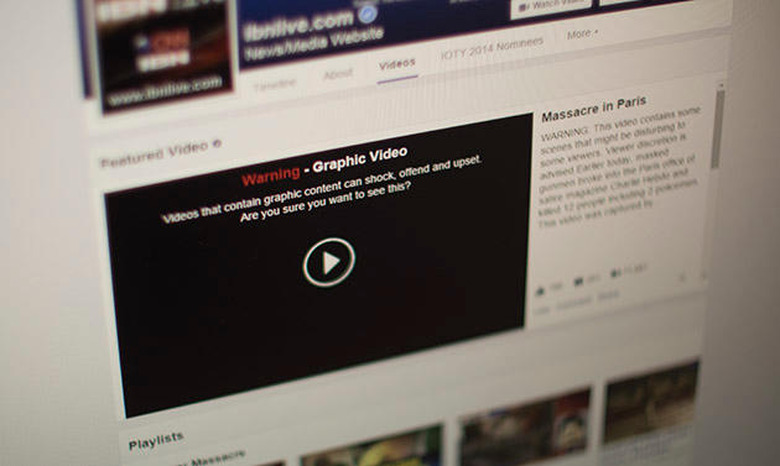
Task: Open the middle playlist video thumbnail
Action: (x=525, y=428)
